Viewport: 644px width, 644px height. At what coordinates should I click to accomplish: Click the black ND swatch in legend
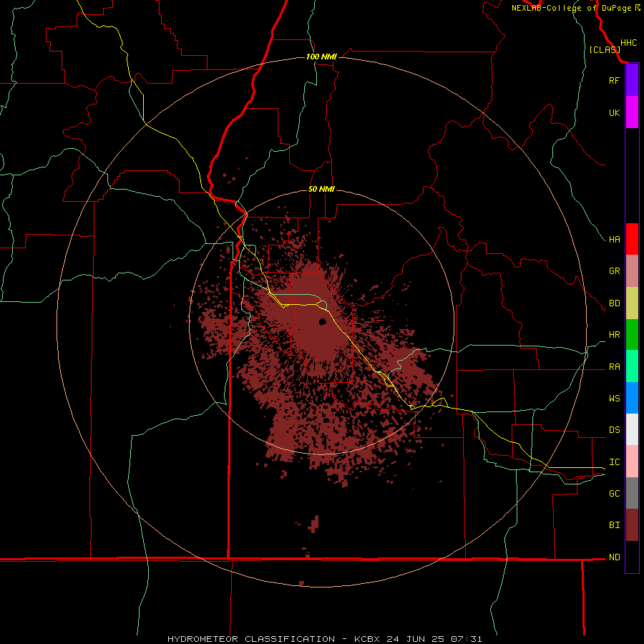(632, 557)
